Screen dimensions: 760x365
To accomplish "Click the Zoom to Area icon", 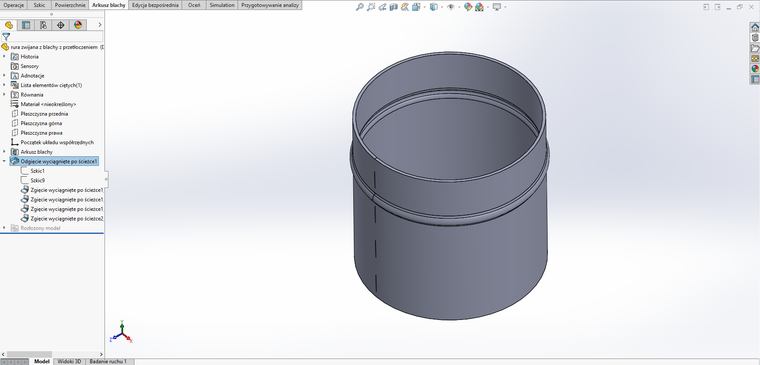I will click(371, 7).
